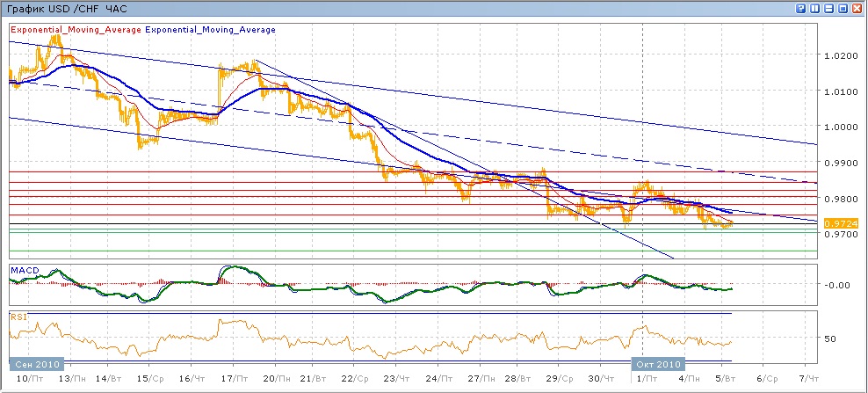The width and height of the screenshot is (868, 393).
Task: Click the current price tag 0.9724
Action: pos(835,223)
